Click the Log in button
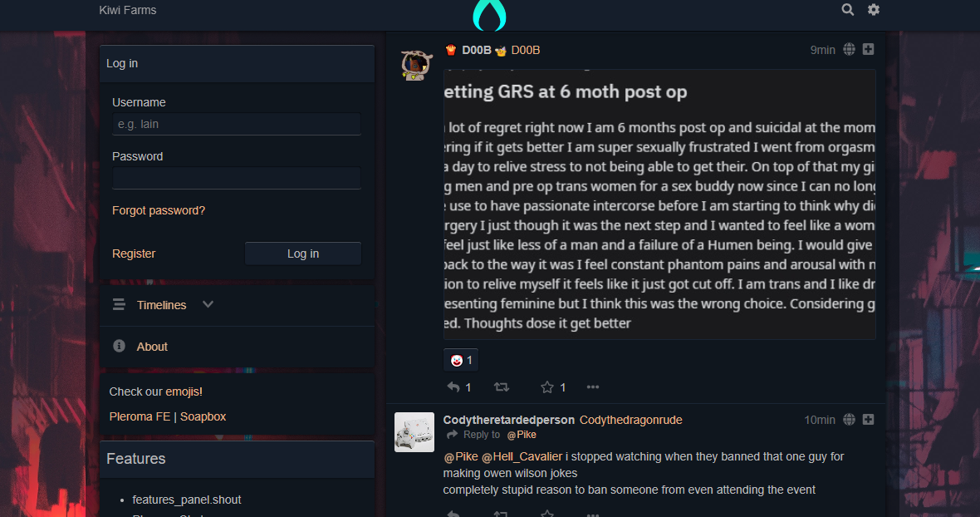Viewport: 980px width, 517px height. click(303, 254)
